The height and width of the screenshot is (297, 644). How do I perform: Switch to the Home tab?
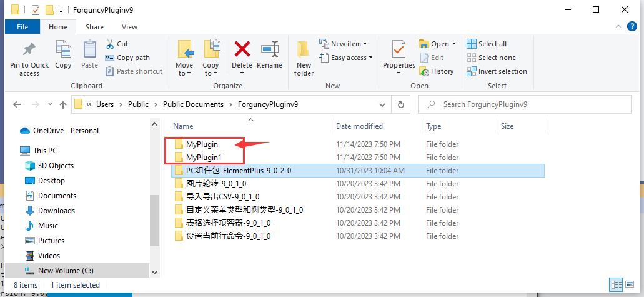coord(58,27)
